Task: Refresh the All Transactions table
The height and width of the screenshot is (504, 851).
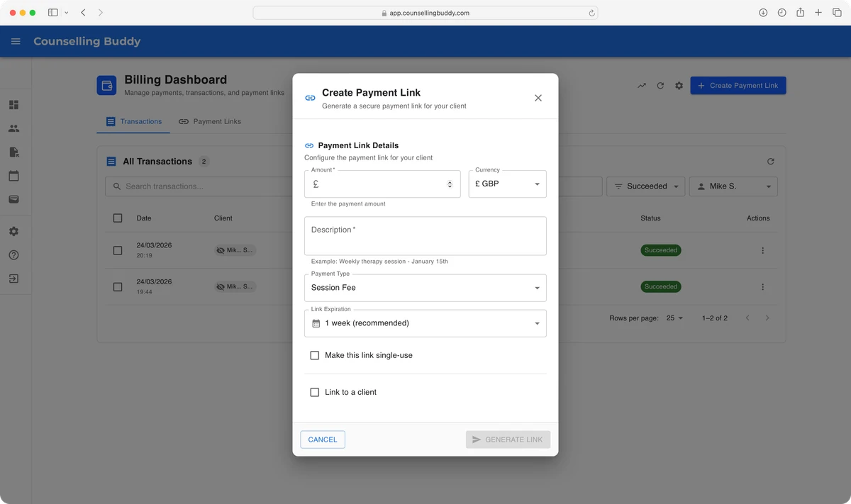Action: tap(771, 162)
